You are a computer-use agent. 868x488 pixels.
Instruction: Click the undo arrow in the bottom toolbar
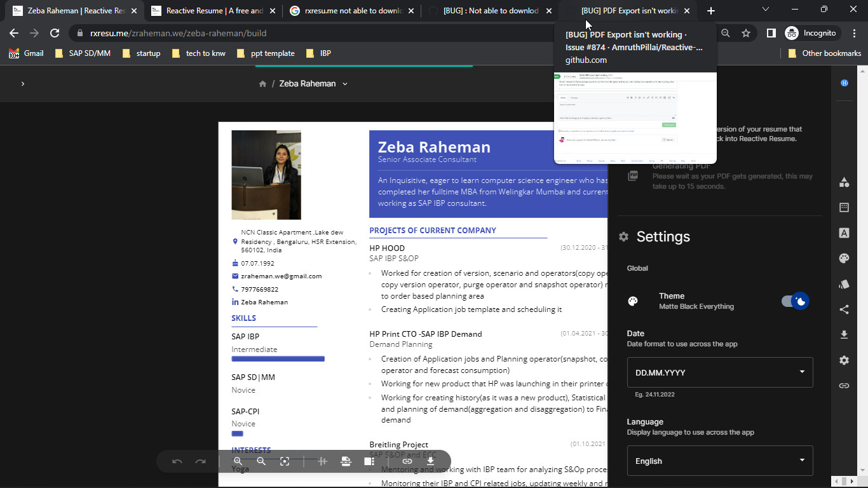point(177,462)
